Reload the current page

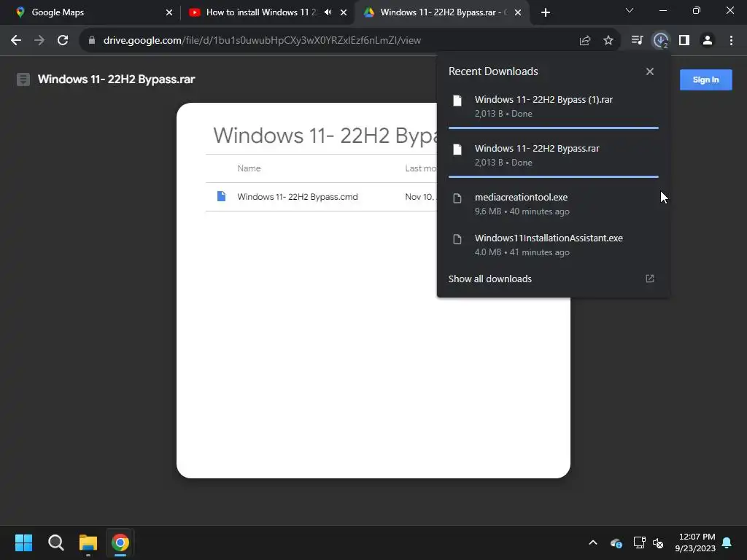coord(63,41)
